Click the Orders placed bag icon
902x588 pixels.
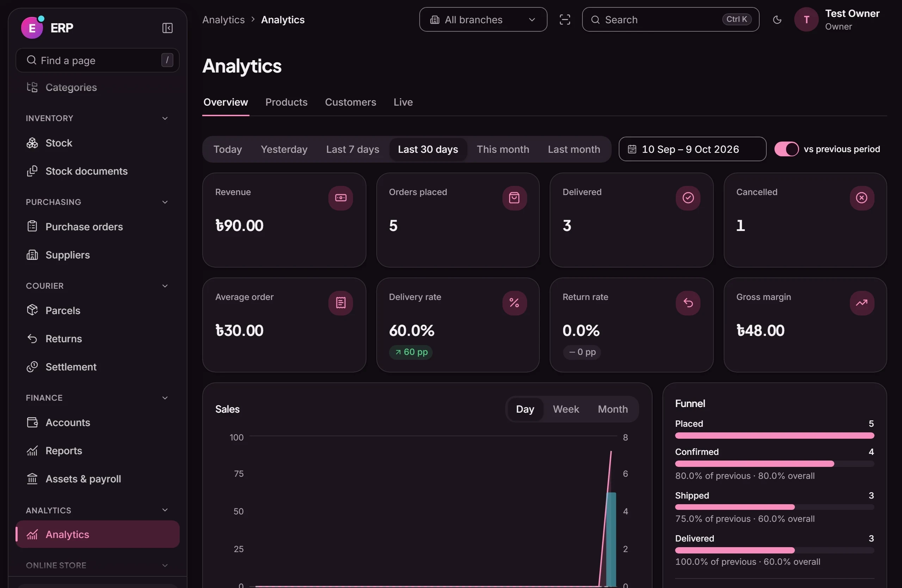click(514, 198)
